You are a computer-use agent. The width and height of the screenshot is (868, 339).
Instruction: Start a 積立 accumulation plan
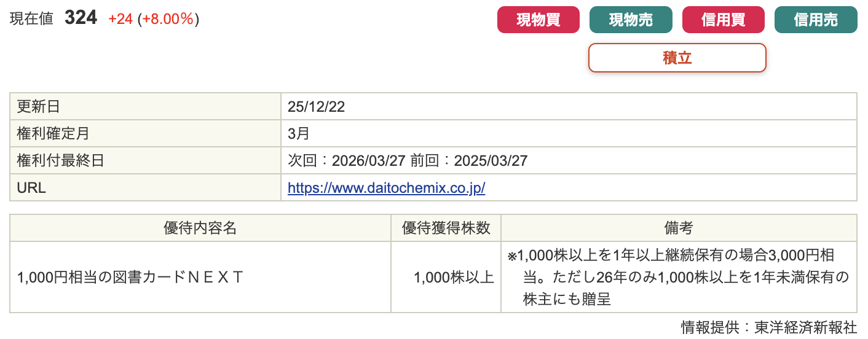677,58
